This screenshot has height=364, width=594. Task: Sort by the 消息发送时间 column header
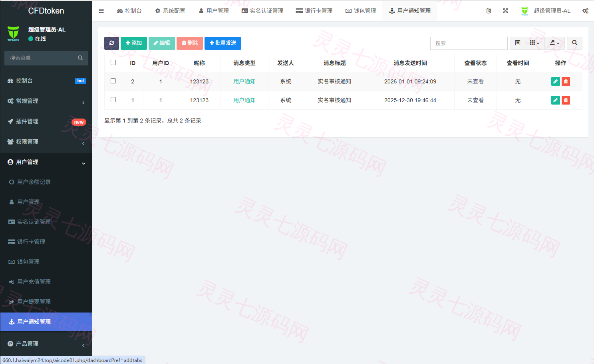[410, 63]
